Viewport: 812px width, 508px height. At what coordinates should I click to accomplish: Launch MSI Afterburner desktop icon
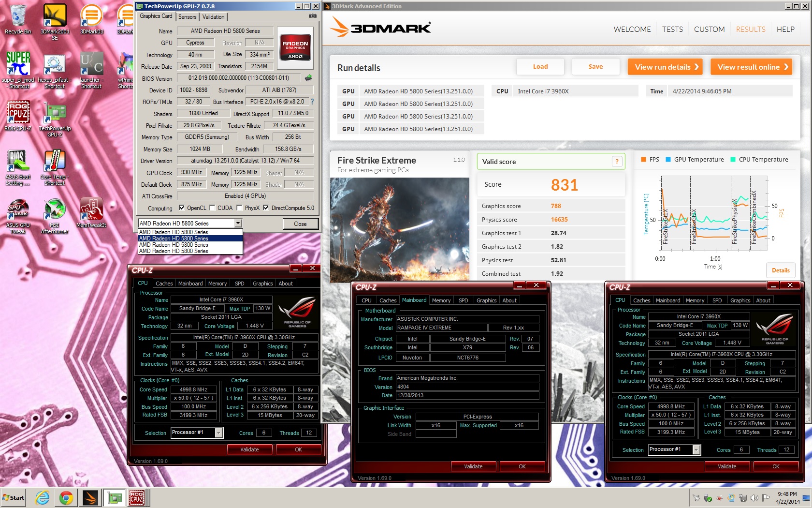coord(55,215)
